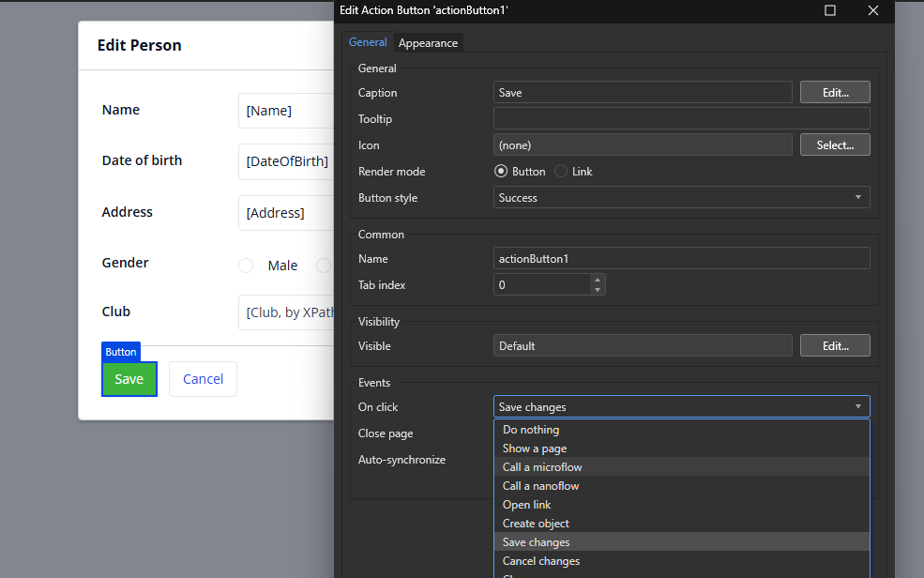Pick 'Call a nanoflow' option
The image size is (924, 578).
point(541,486)
